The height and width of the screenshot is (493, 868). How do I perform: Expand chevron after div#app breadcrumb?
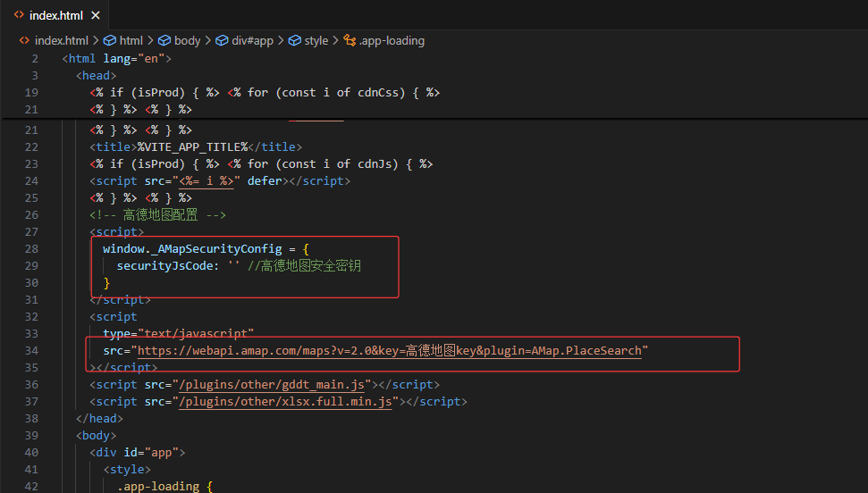(x=281, y=40)
